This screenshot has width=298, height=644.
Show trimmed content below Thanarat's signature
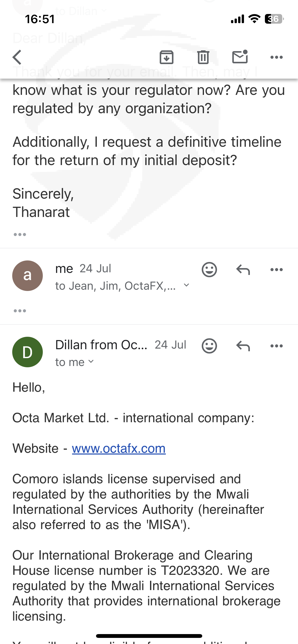pyautogui.click(x=20, y=235)
